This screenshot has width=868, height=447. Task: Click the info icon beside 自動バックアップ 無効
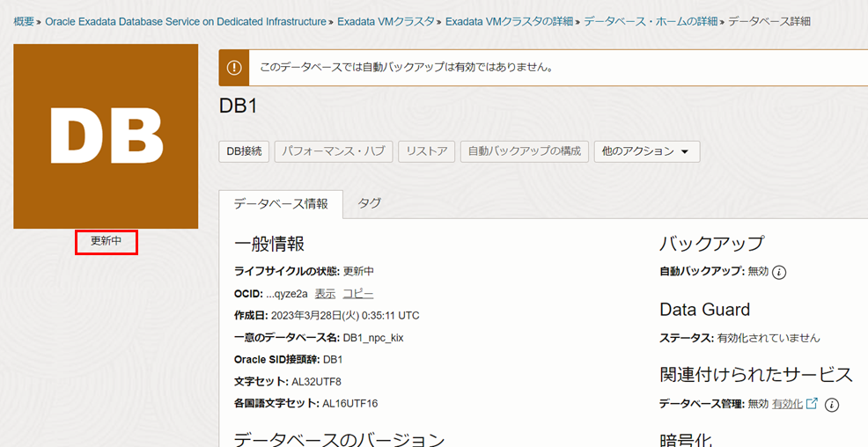[779, 272]
